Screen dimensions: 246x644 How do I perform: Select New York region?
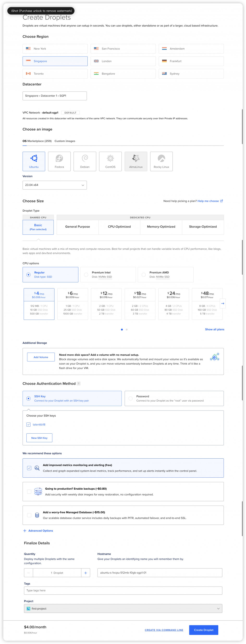55,49
